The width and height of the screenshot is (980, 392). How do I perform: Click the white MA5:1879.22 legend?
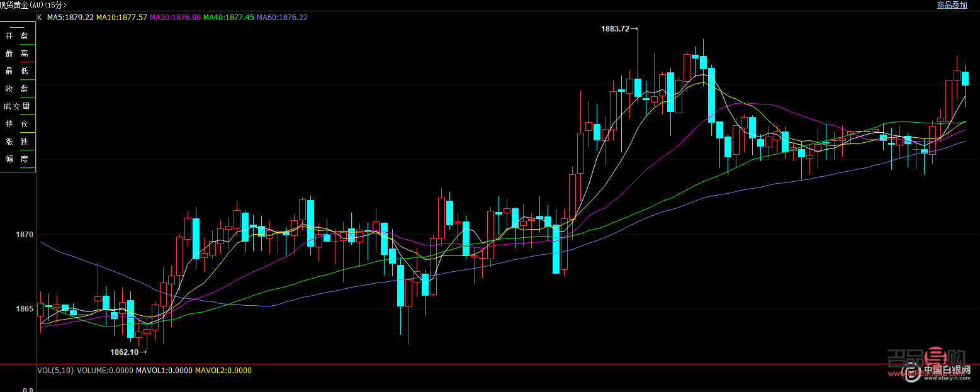70,18
